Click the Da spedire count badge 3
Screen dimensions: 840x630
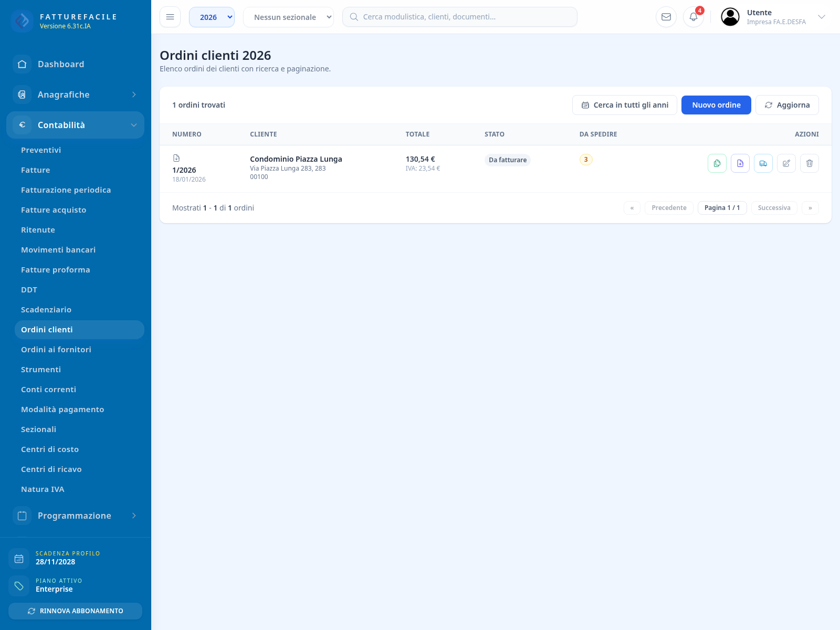pyautogui.click(x=586, y=160)
